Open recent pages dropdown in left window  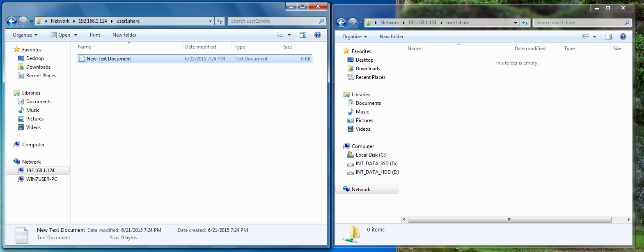pos(31,21)
